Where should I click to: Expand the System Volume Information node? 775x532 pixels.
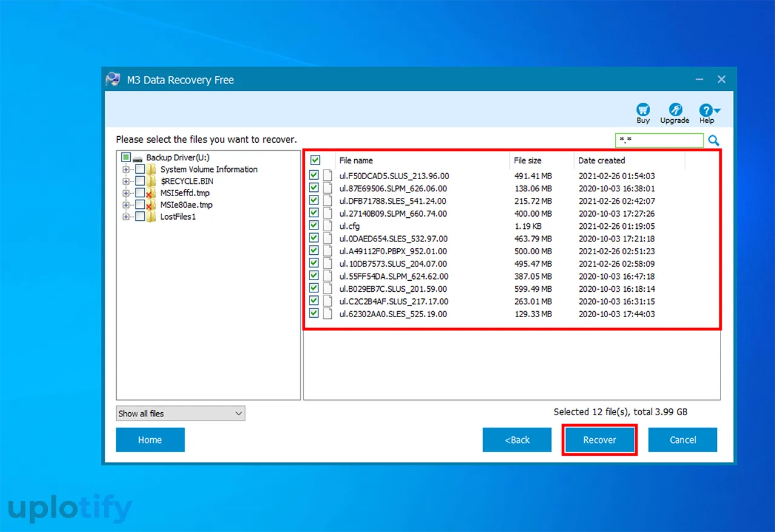click(x=126, y=169)
